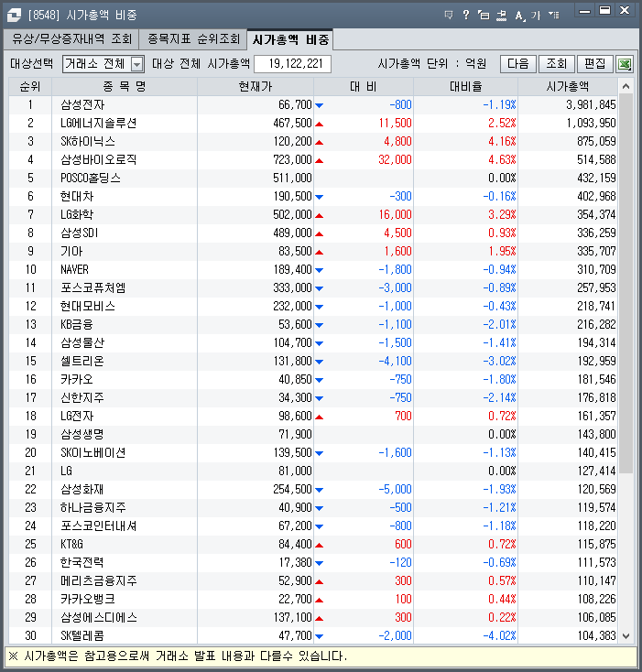The width and height of the screenshot is (642, 672).
Task: Select the 삼성물산 row
Action: [313, 342]
